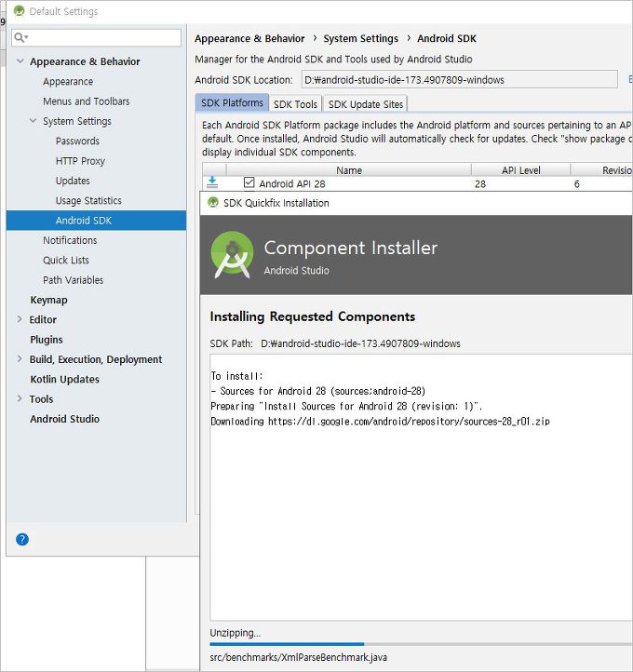633x672 pixels.
Task: Select HTTP Proxy in the settings tree
Action: [x=80, y=161]
